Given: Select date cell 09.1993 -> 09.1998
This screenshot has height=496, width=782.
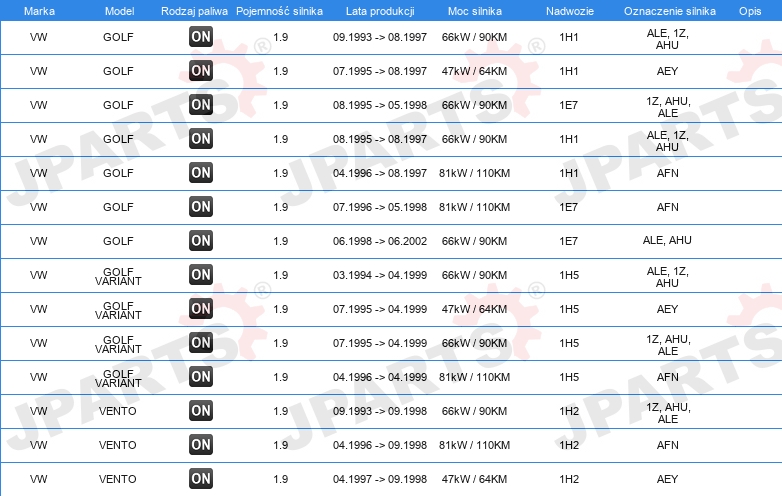Looking at the screenshot, I should [380, 411].
